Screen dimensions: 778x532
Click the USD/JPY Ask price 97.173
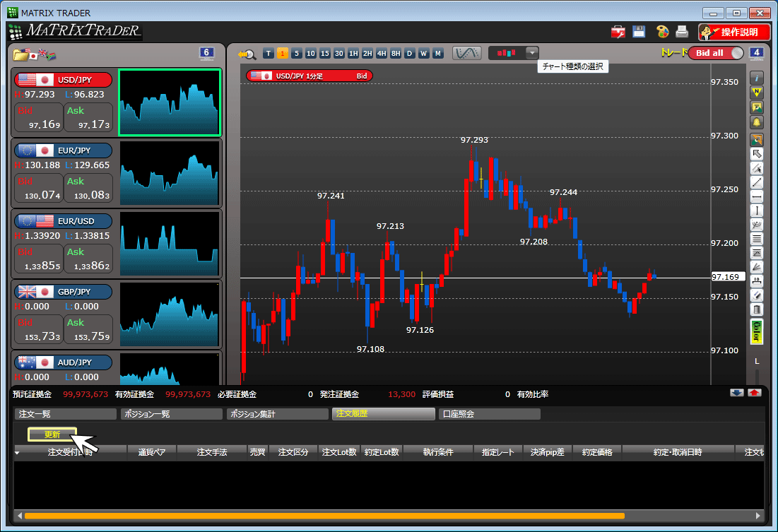click(x=89, y=117)
